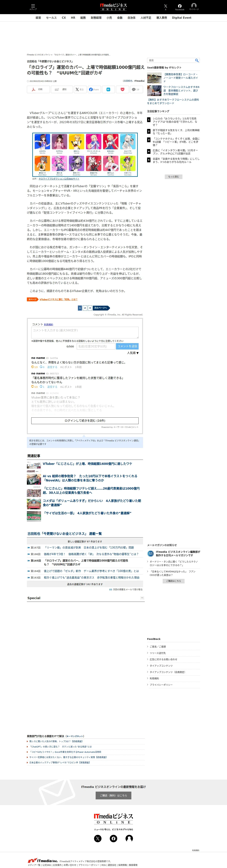Open the ローコード・ノーコード guide thumbnail

[154, 78]
